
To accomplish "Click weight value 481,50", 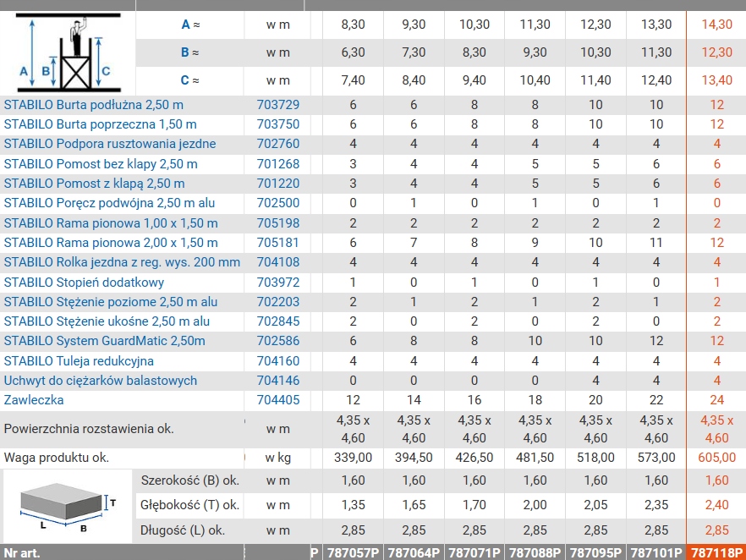I will coord(535,458).
